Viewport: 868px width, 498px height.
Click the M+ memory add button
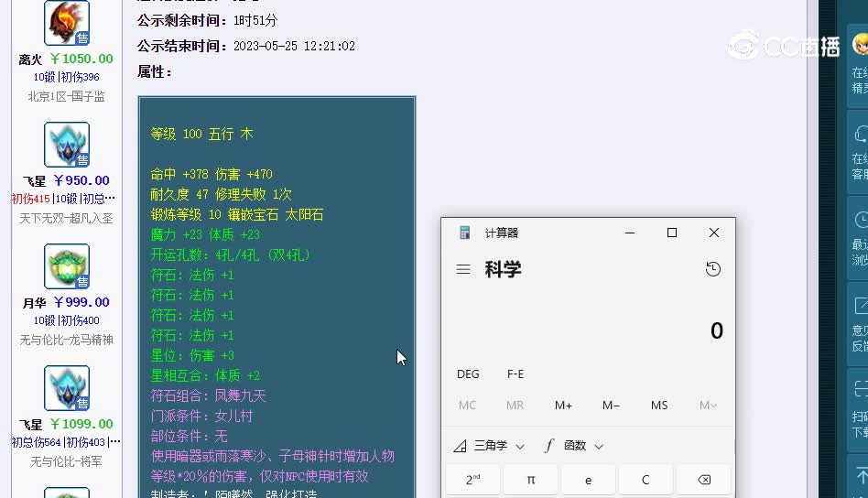click(563, 405)
